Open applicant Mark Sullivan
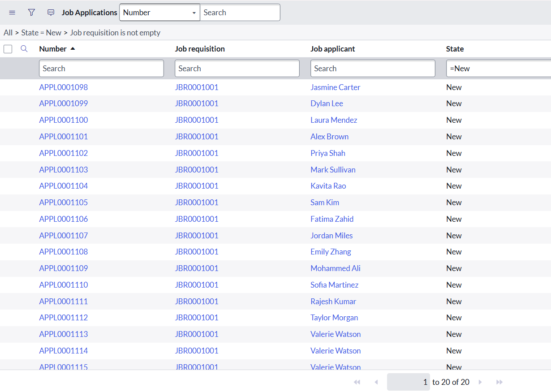Viewport: 551px width, 392px height. point(333,170)
